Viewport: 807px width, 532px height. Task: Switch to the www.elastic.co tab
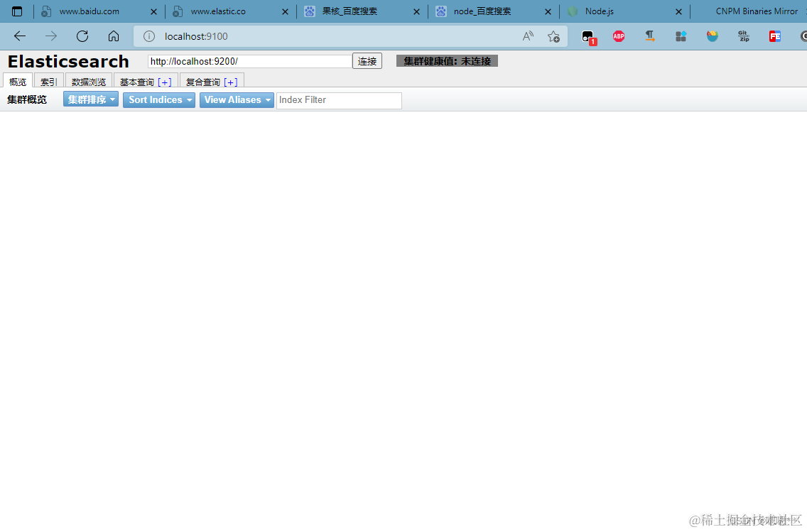pyautogui.click(x=217, y=11)
